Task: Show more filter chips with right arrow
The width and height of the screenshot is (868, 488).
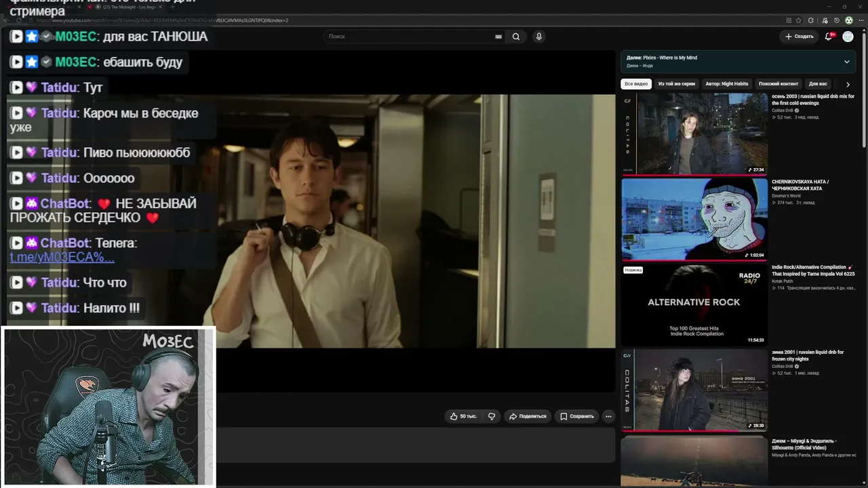Action: point(848,85)
